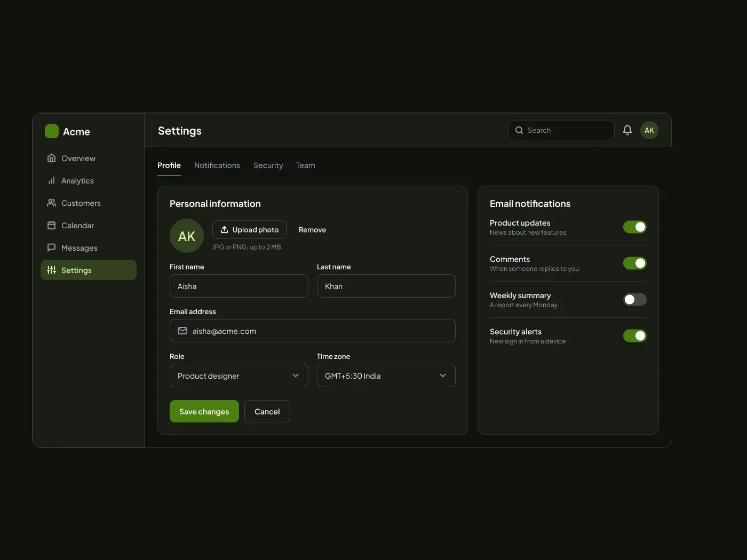Switch to the Notifications tab

pyautogui.click(x=217, y=165)
